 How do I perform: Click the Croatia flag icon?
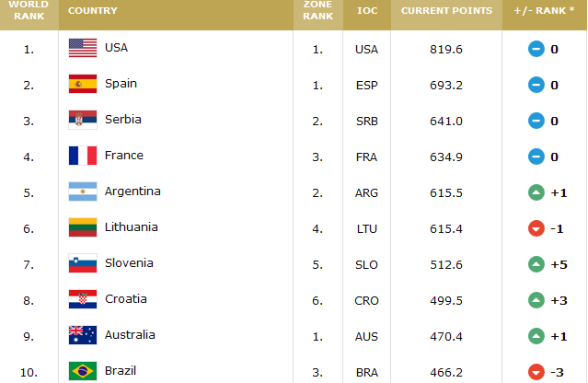(83, 299)
